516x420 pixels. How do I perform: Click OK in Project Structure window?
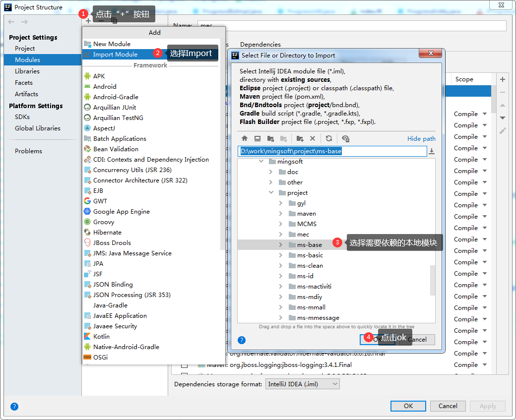tap(408, 406)
